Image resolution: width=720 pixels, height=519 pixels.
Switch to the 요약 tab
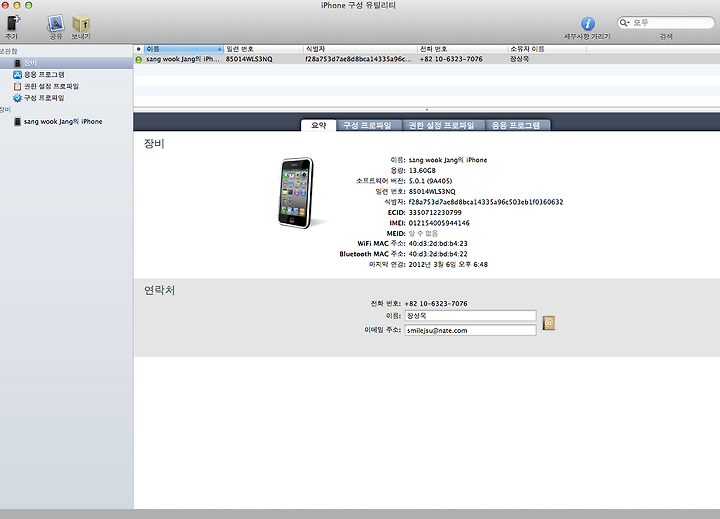(x=319, y=125)
